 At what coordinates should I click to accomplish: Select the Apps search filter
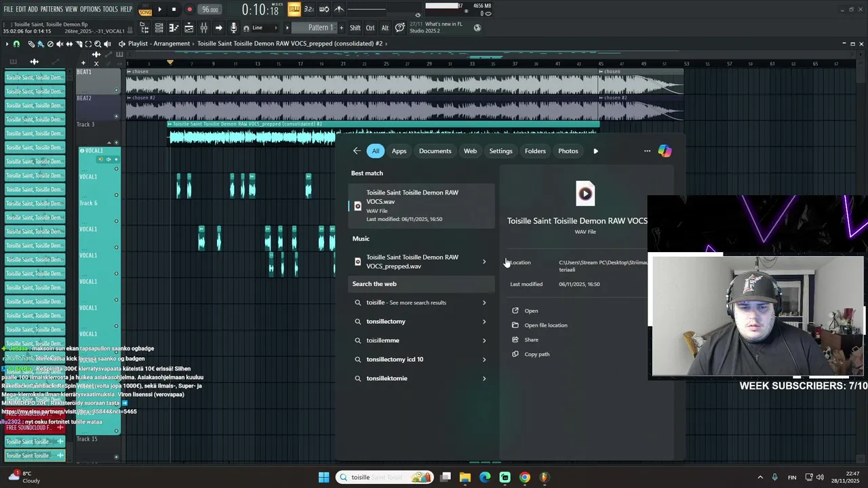[x=399, y=151]
